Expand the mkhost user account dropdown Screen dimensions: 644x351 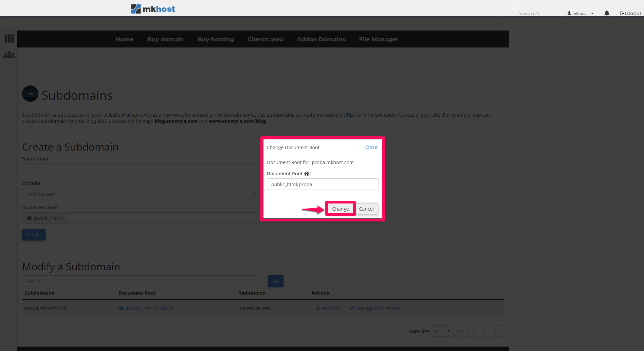point(580,14)
